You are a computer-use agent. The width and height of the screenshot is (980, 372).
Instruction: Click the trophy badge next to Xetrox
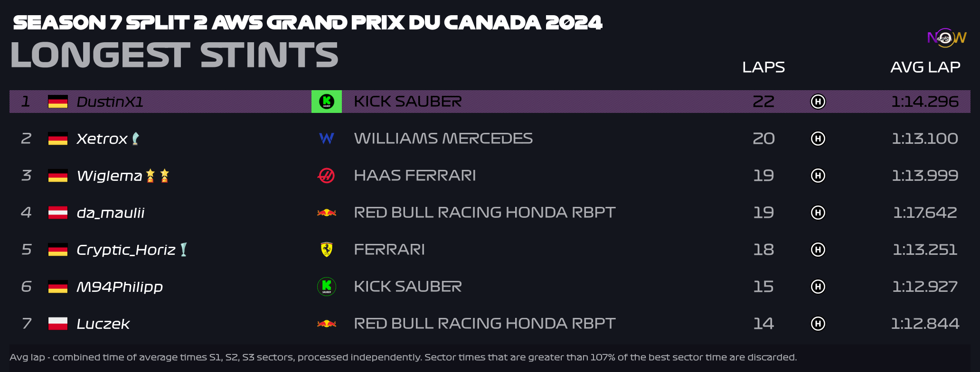pyautogui.click(x=135, y=139)
